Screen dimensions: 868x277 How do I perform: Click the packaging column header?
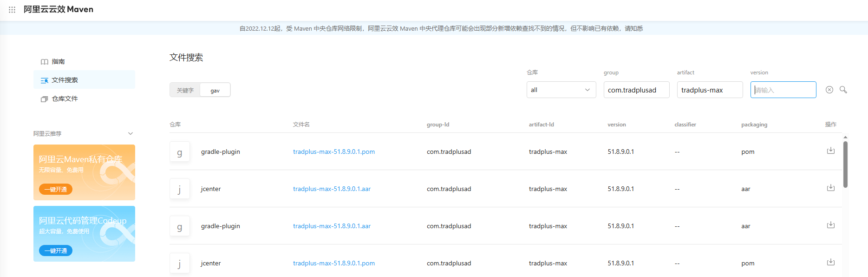point(754,125)
